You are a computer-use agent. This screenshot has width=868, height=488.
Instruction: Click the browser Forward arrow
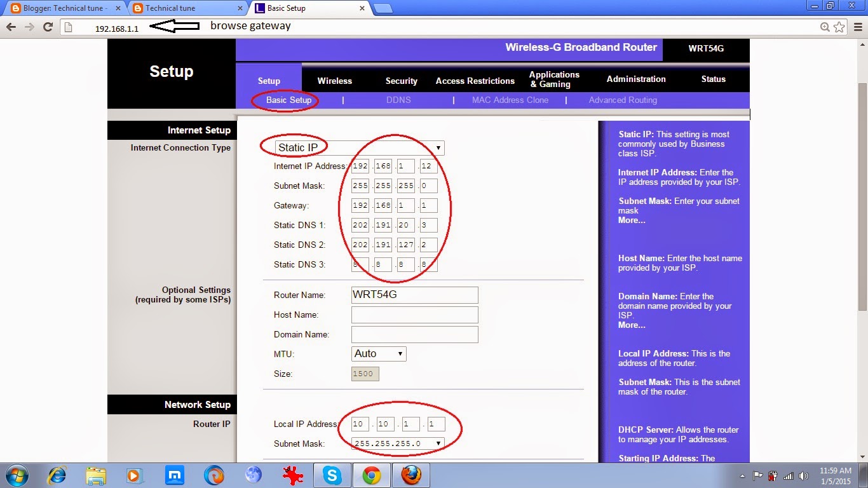click(29, 27)
